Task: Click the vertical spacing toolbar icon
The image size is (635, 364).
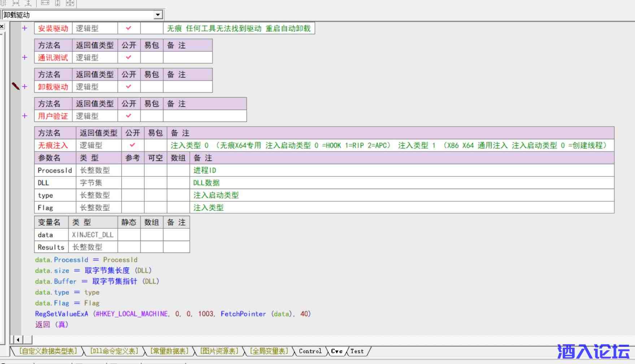Action: [28, 3]
